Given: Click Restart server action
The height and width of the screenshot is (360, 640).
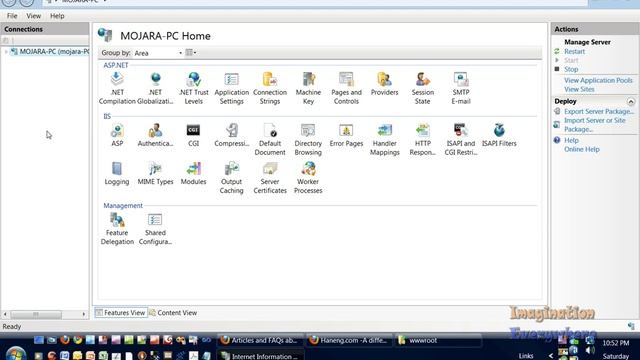Looking at the screenshot, I should 574,51.
